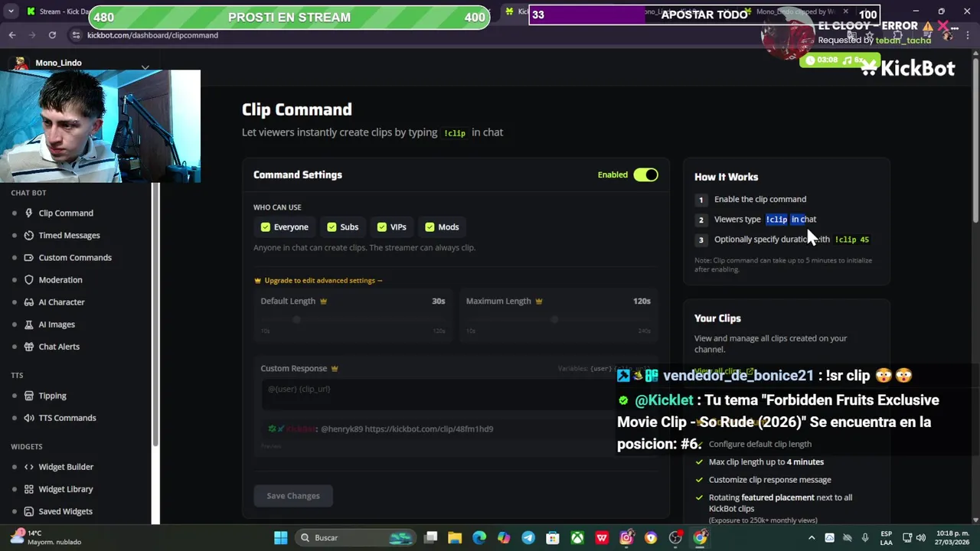The image size is (980, 551).
Task: Open Instagram from the taskbar
Action: tap(626, 537)
